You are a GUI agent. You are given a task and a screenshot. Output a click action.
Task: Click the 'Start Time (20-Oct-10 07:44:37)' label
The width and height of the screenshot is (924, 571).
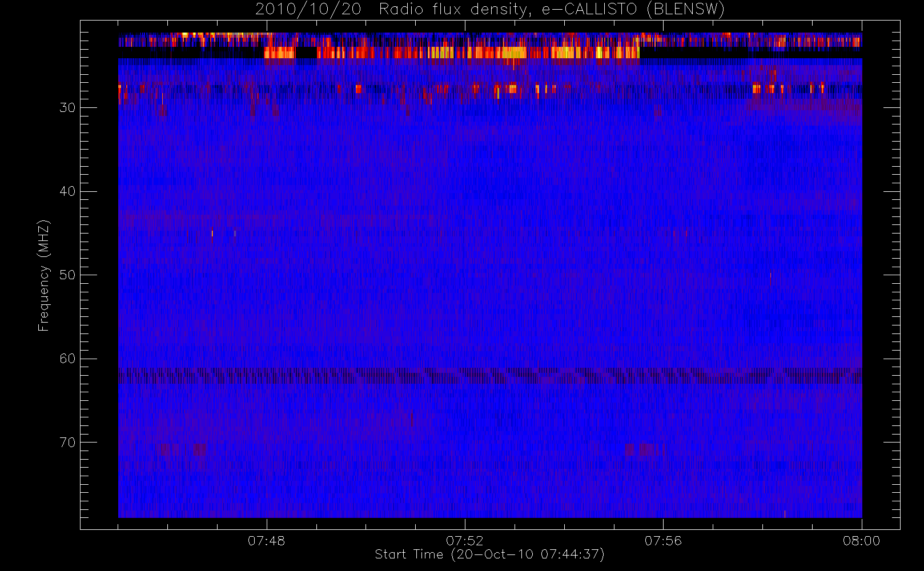pyautogui.click(x=490, y=554)
